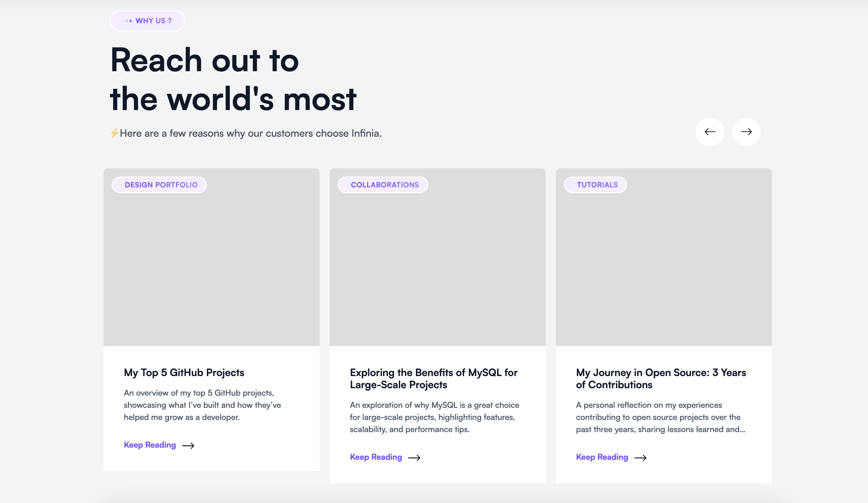Click arrow icon beside MySQL Keep Reading
Image resolution: width=868 pixels, height=503 pixels.
click(x=414, y=457)
